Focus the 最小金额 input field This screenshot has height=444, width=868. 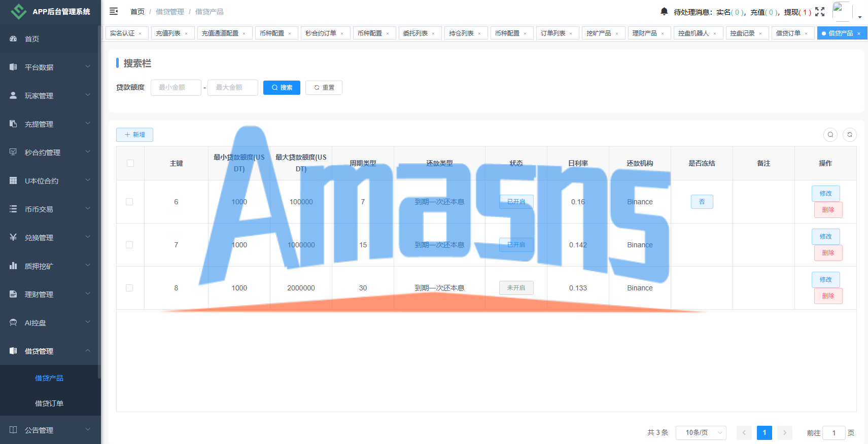point(176,88)
